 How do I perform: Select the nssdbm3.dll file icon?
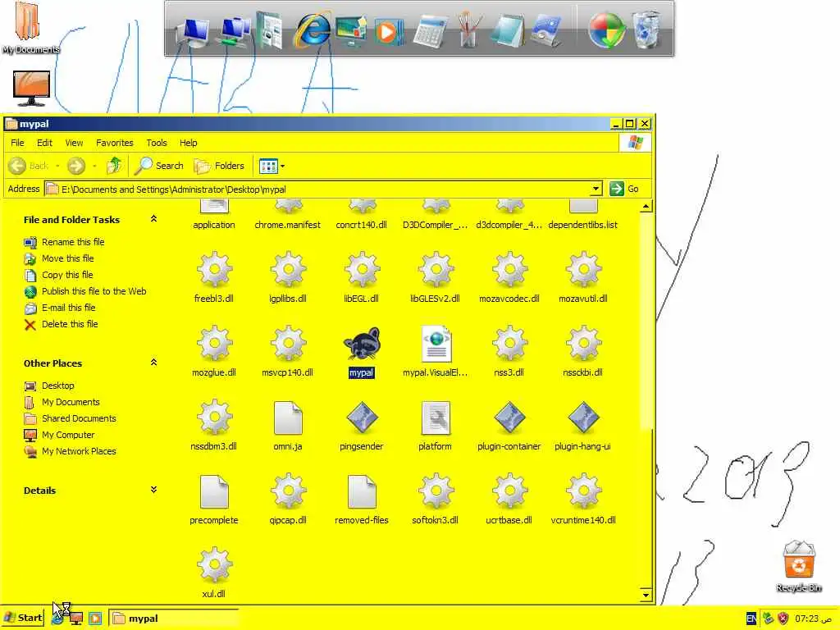(214, 418)
